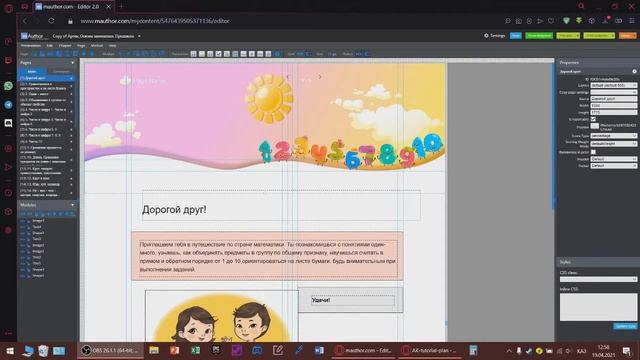Select page '(1) Дорогой друг'
This screenshot has width=640, height=360.
click(47, 78)
